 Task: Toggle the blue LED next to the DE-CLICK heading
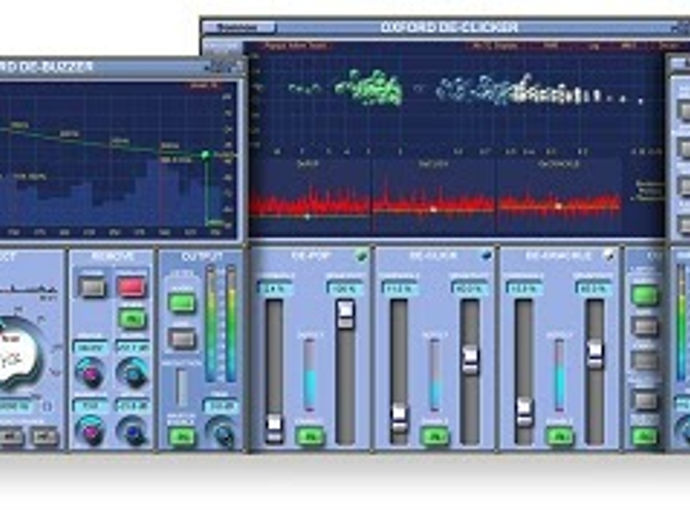[x=486, y=255]
